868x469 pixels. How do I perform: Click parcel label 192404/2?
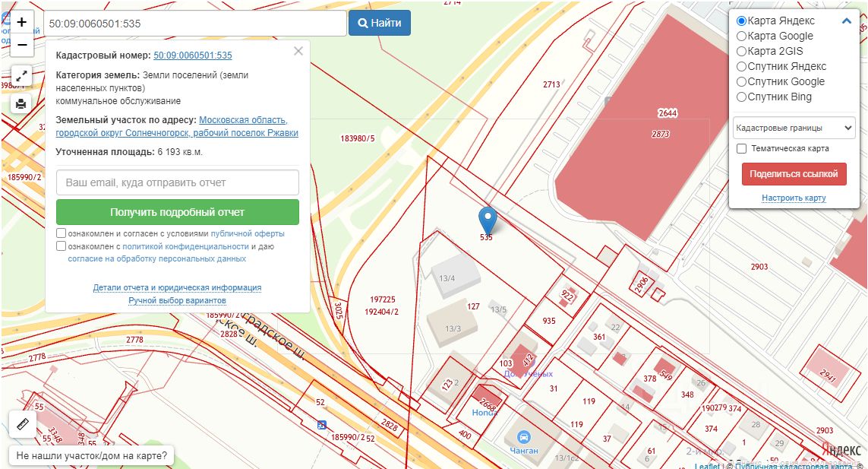click(381, 312)
